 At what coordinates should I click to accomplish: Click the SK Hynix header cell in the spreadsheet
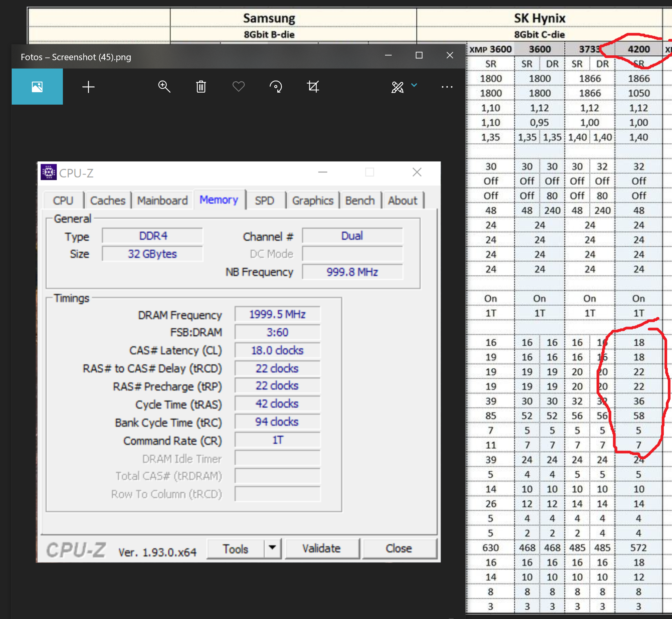coord(540,18)
